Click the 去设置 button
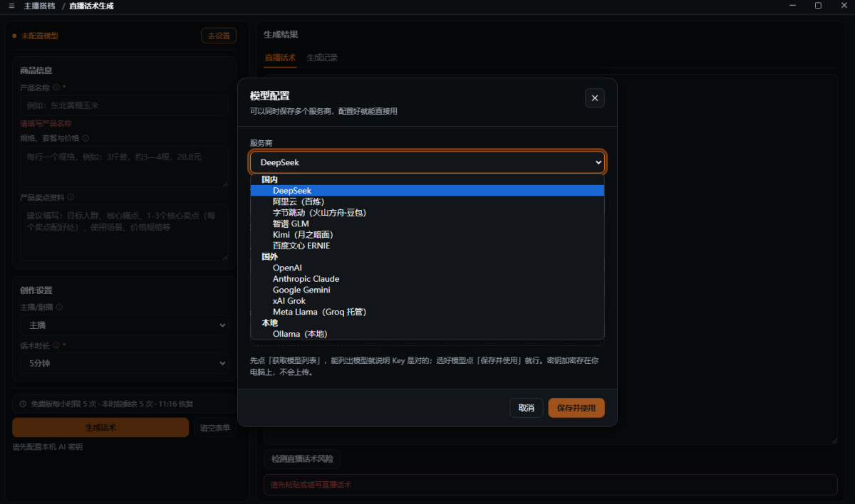855x504 pixels. 219,36
